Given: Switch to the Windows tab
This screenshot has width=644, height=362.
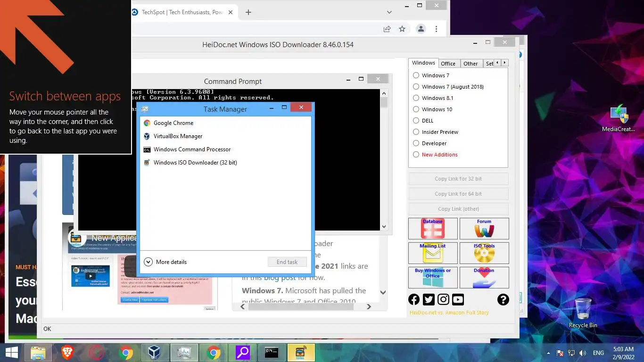Looking at the screenshot, I should click(423, 63).
